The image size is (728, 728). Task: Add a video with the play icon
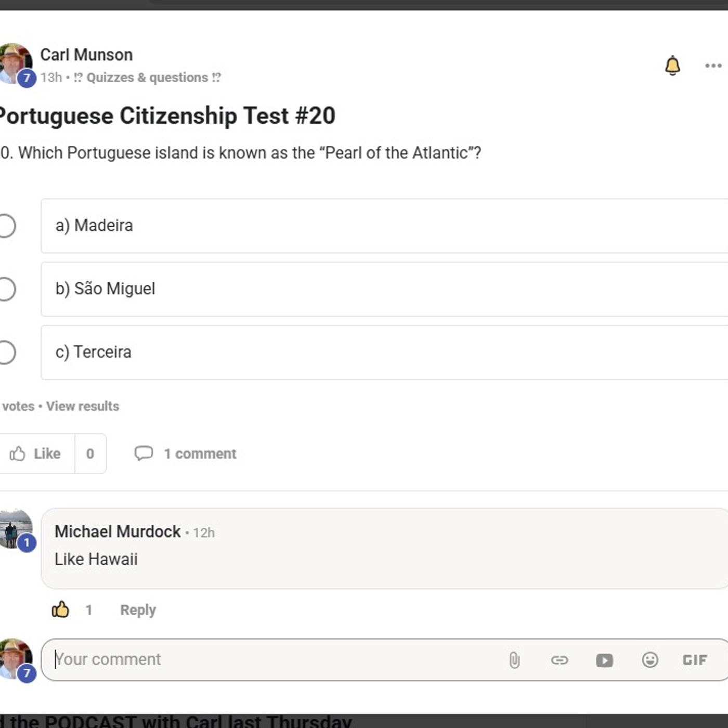(604, 660)
